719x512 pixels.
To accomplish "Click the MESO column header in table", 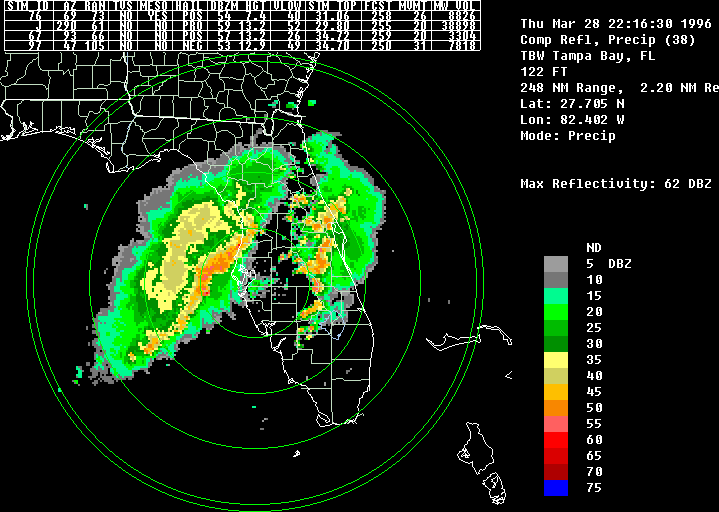I will 155,5.
